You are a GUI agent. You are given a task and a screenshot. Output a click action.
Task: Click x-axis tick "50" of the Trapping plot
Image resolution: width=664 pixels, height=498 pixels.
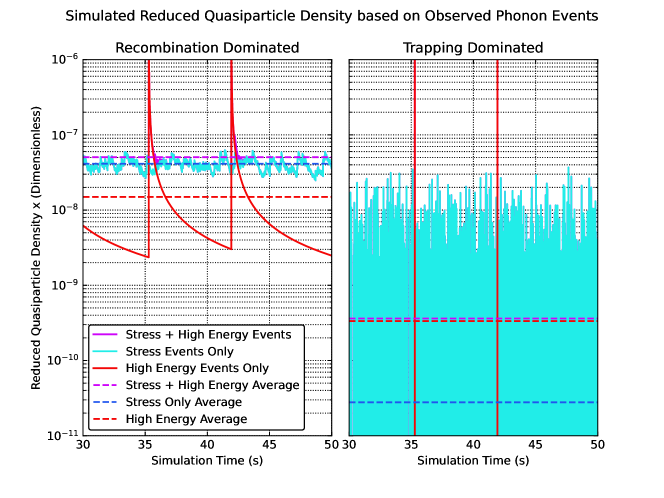click(598, 445)
